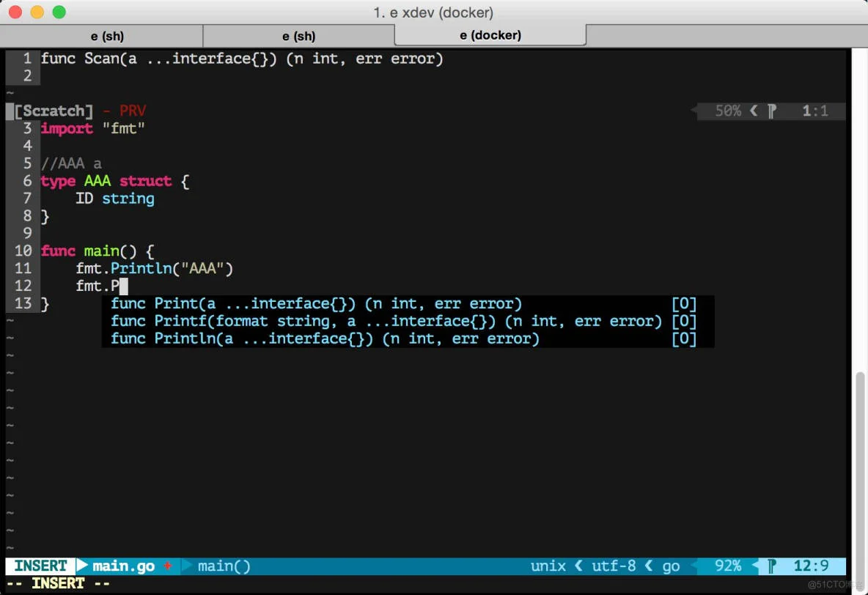Viewport: 868px width, 595px height.
Task: Click struct keyword on line 6
Action: tap(146, 181)
